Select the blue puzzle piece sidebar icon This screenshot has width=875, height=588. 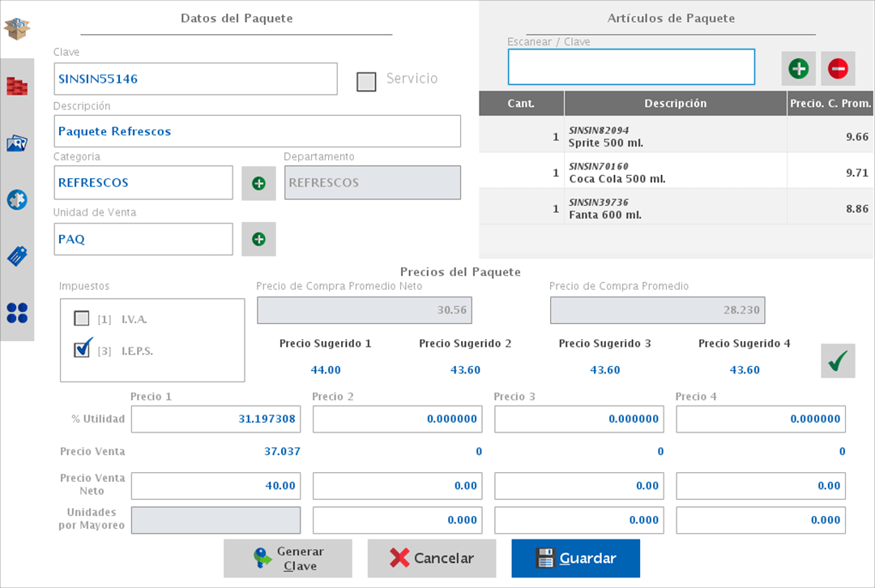(x=16, y=199)
